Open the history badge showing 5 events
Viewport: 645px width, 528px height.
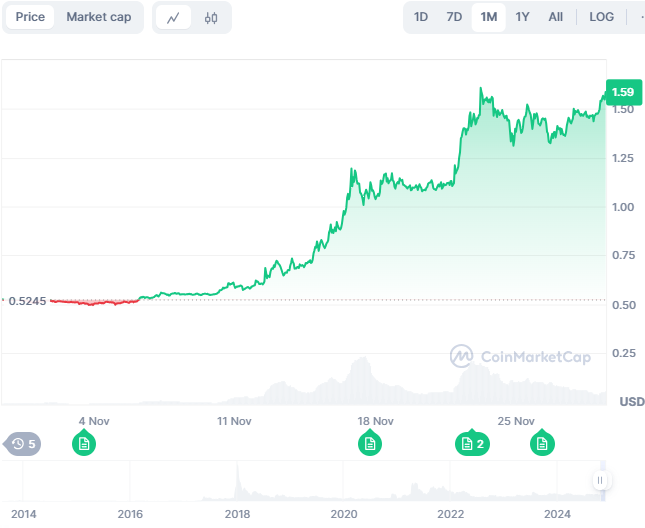(x=22, y=443)
